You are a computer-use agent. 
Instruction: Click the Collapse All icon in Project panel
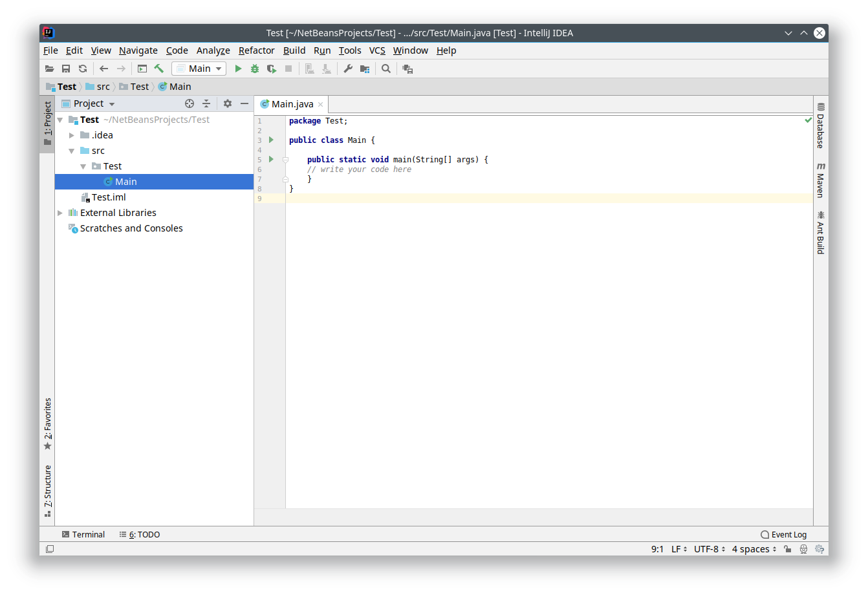coord(206,103)
